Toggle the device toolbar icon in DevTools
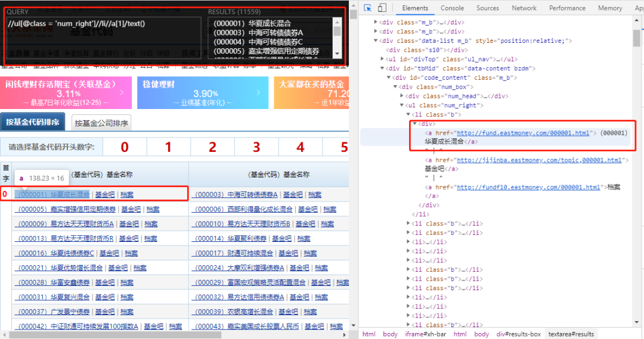 pyautogui.click(x=382, y=8)
